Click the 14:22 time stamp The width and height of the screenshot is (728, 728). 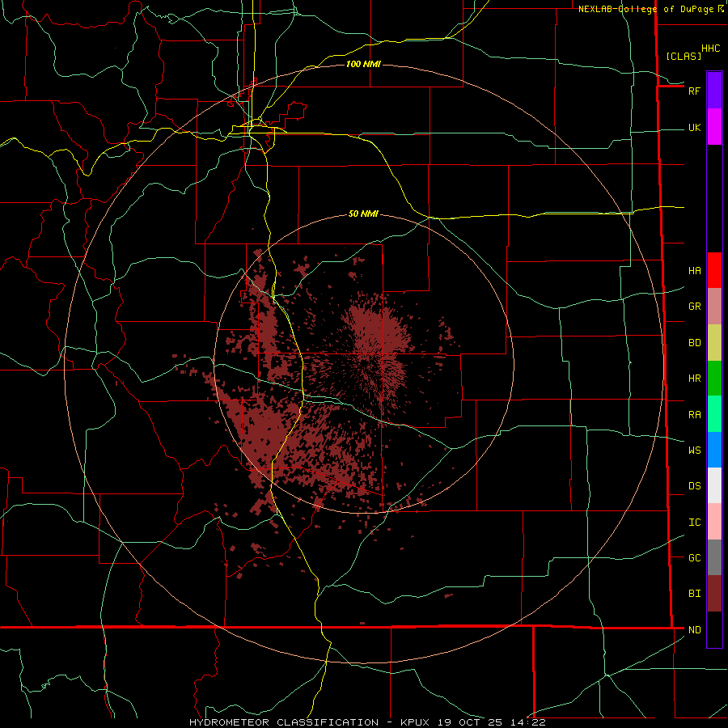[x=527, y=722]
